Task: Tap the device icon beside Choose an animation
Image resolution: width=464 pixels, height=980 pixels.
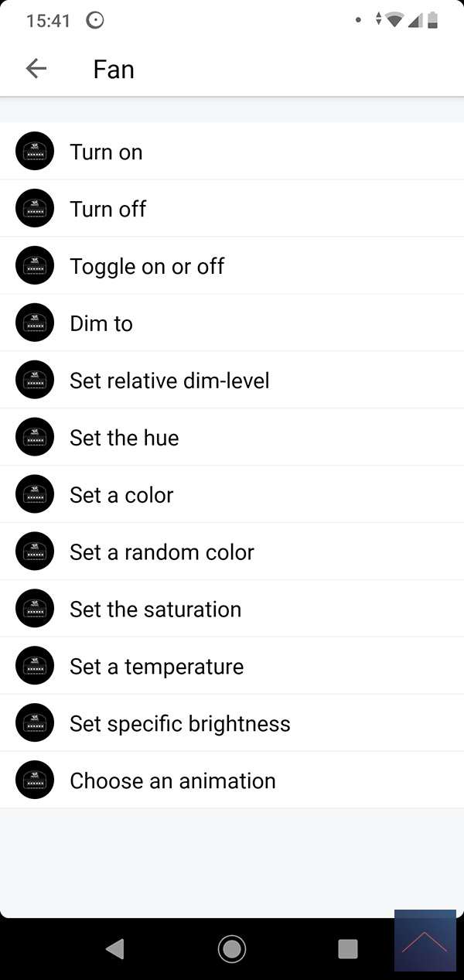Action: pos(35,781)
